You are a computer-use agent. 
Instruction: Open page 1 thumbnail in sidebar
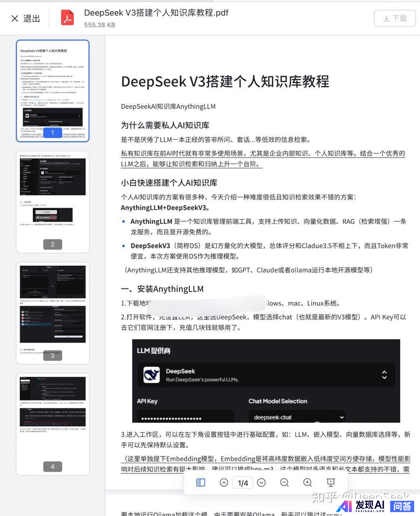coord(52,91)
